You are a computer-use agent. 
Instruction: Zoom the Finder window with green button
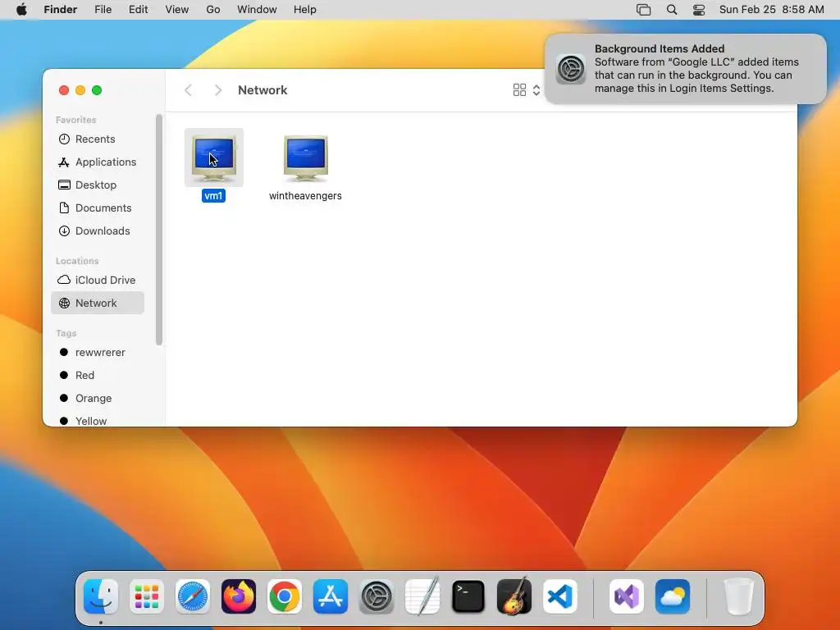point(97,90)
